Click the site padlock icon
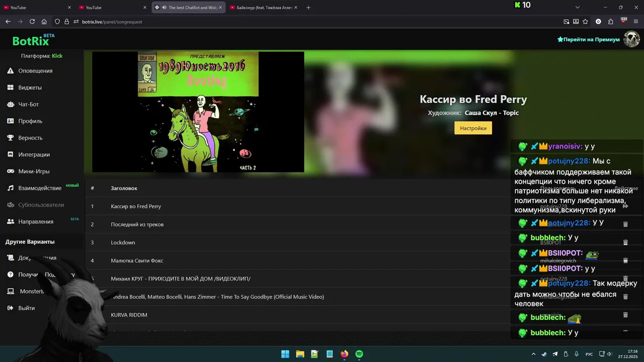This screenshot has width=644, height=362. (x=66, y=22)
